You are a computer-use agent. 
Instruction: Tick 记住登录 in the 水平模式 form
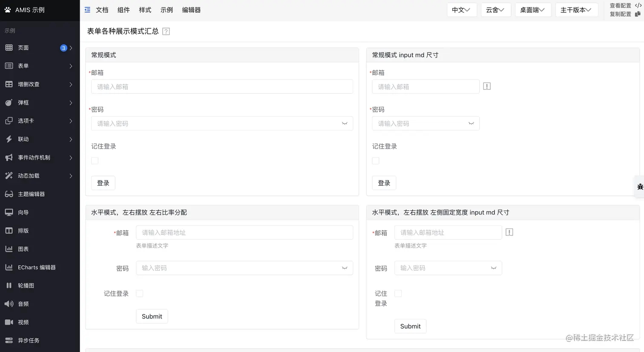[139, 293]
